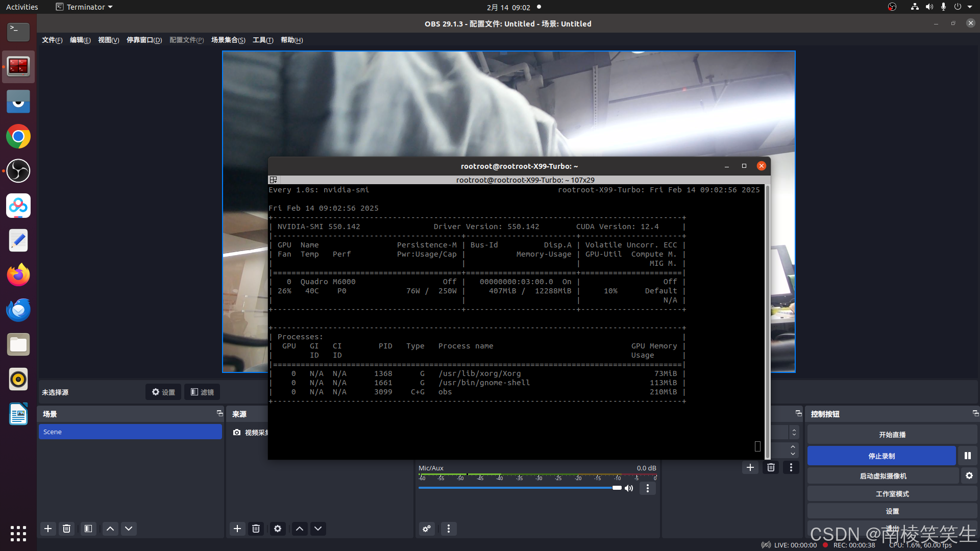The height and width of the screenshot is (551, 980).
Task: Move scene down with arrow chevron
Action: coord(129,529)
